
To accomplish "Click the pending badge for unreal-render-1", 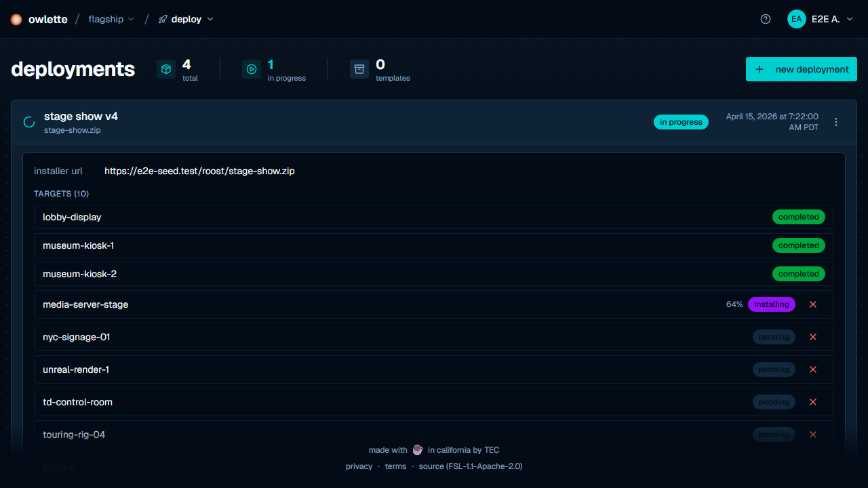I will click(774, 369).
